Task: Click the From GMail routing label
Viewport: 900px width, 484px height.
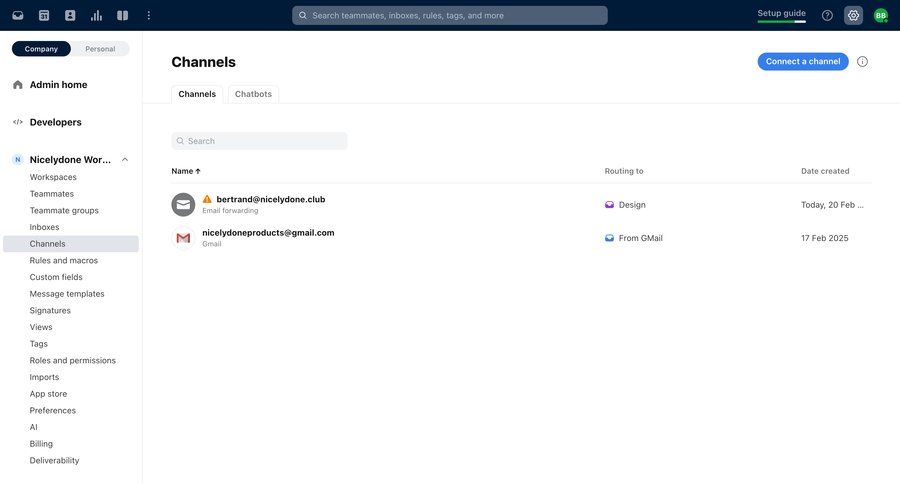Action: point(641,238)
